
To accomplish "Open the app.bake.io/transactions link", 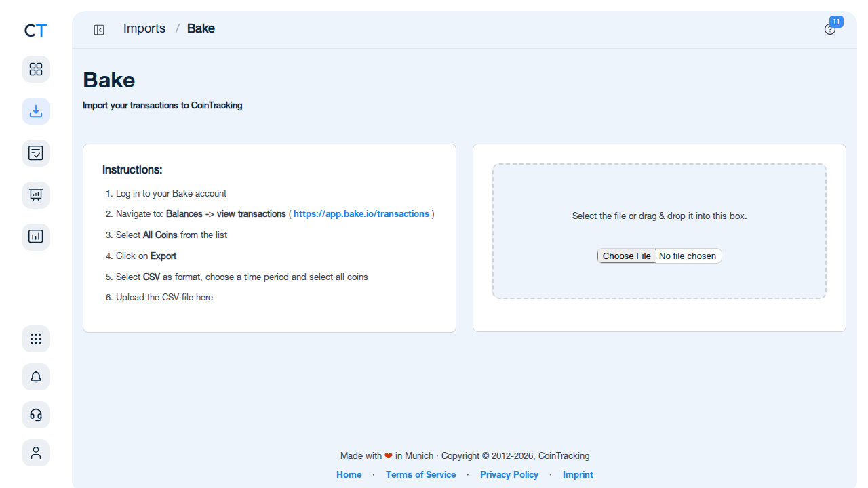I will [361, 214].
